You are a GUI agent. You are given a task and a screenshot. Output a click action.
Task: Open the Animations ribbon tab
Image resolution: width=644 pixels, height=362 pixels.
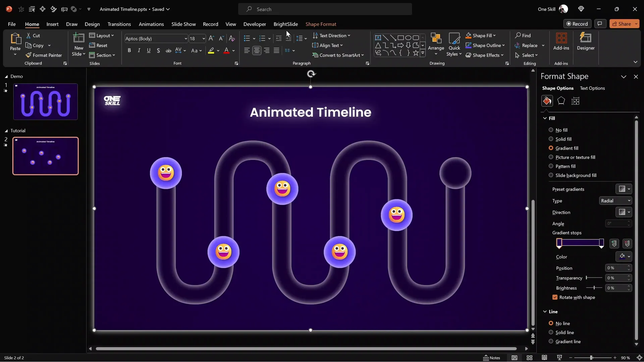click(151, 24)
